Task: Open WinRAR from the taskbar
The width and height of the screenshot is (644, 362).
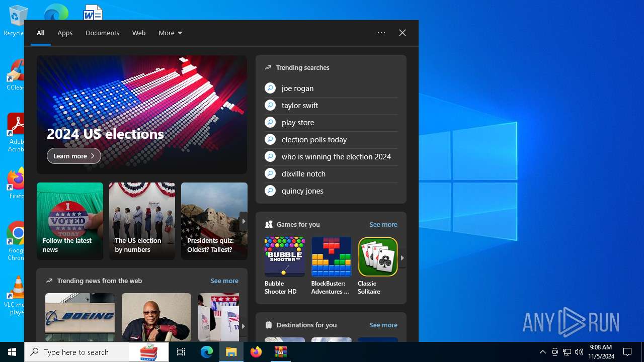Action: tap(281, 352)
